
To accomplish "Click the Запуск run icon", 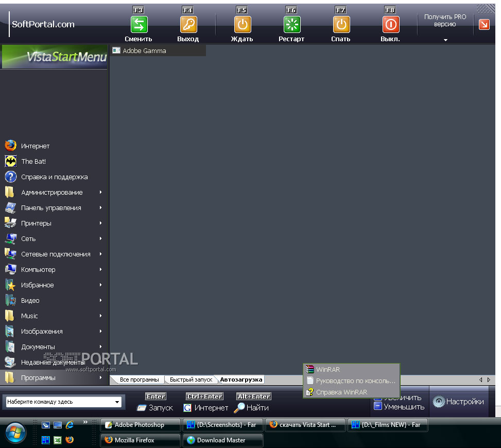I will [x=141, y=408].
